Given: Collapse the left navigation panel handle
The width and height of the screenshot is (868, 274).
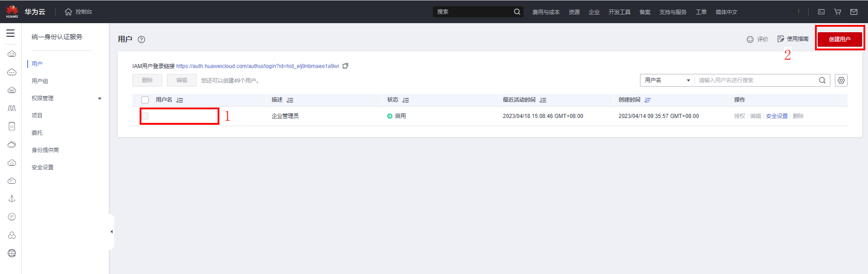Looking at the screenshot, I should [112, 232].
